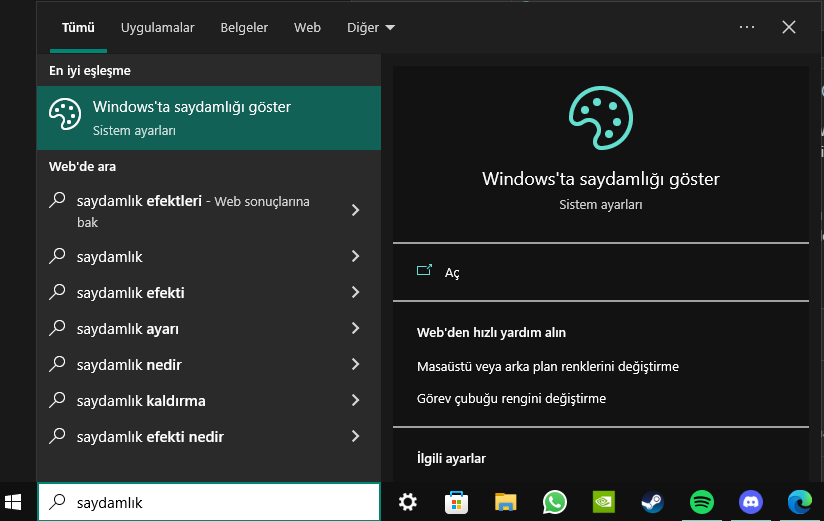This screenshot has width=824, height=521.
Task: Close the search panel with X
Action: click(x=789, y=27)
